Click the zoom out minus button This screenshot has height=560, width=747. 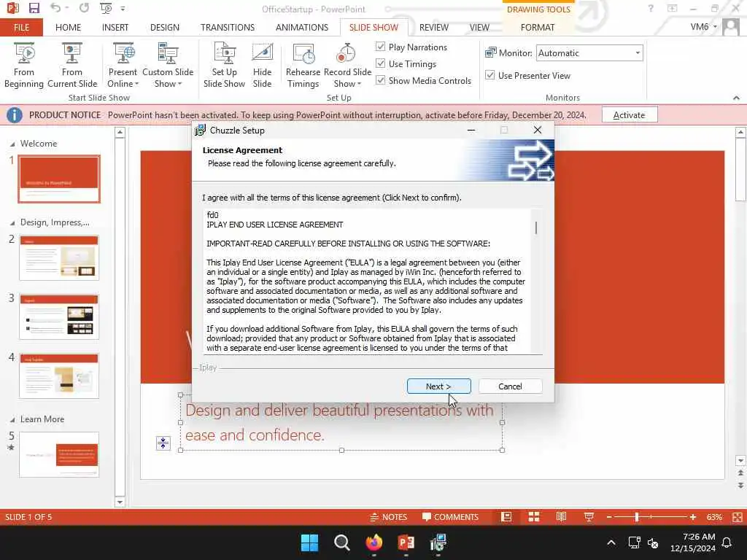609,517
